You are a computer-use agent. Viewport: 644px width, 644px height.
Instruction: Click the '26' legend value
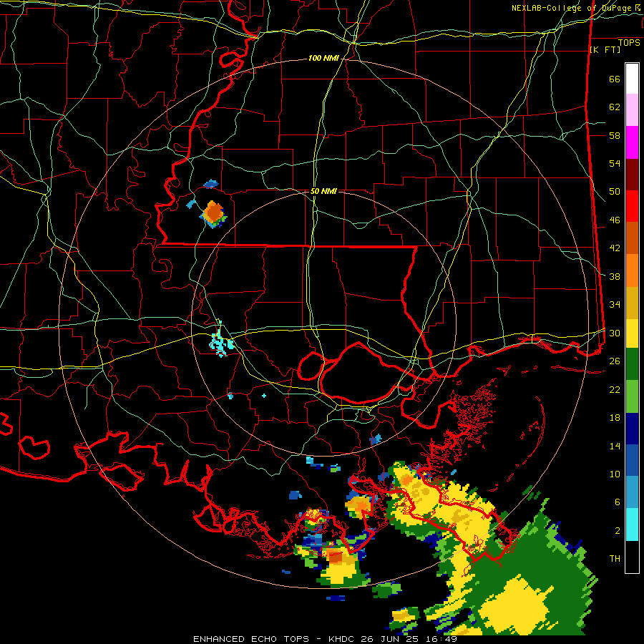(x=615, y=361)
